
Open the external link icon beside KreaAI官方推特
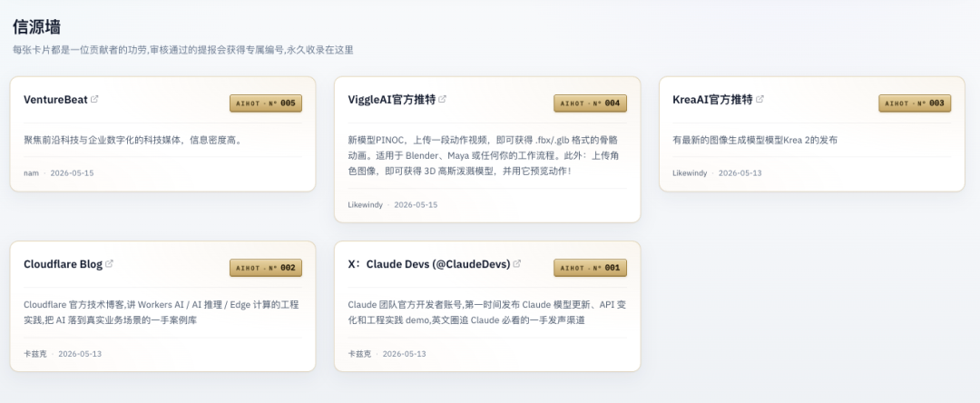760,99
